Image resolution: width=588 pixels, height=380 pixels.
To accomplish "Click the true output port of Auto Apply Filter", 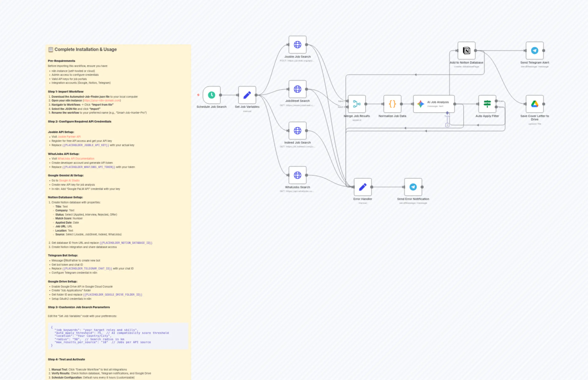I will pos(496,101).
